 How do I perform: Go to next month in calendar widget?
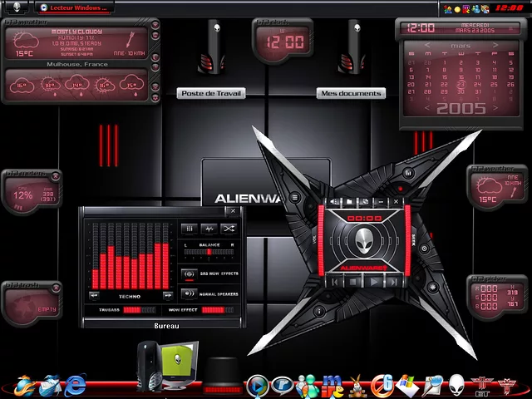click(495, 45)
